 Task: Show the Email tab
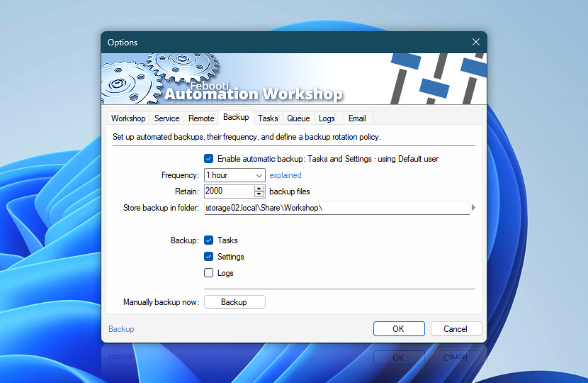[357, 118]
